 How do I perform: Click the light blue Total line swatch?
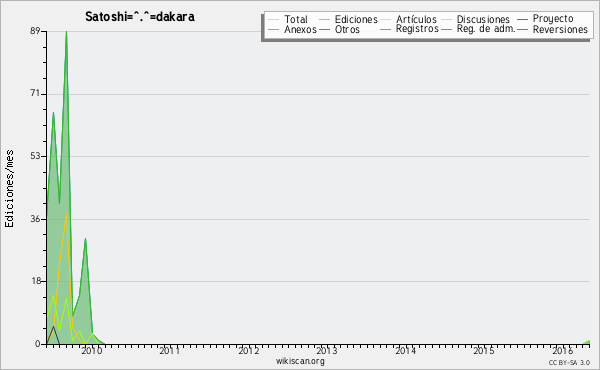point(274,20)
